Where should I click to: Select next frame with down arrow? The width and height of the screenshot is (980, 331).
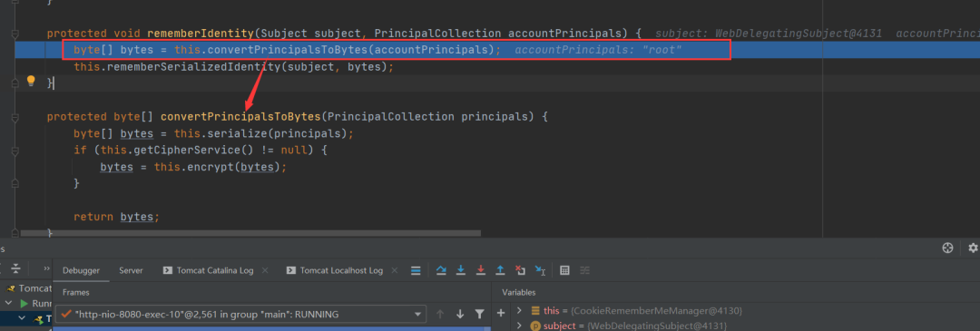click(461, 314)
